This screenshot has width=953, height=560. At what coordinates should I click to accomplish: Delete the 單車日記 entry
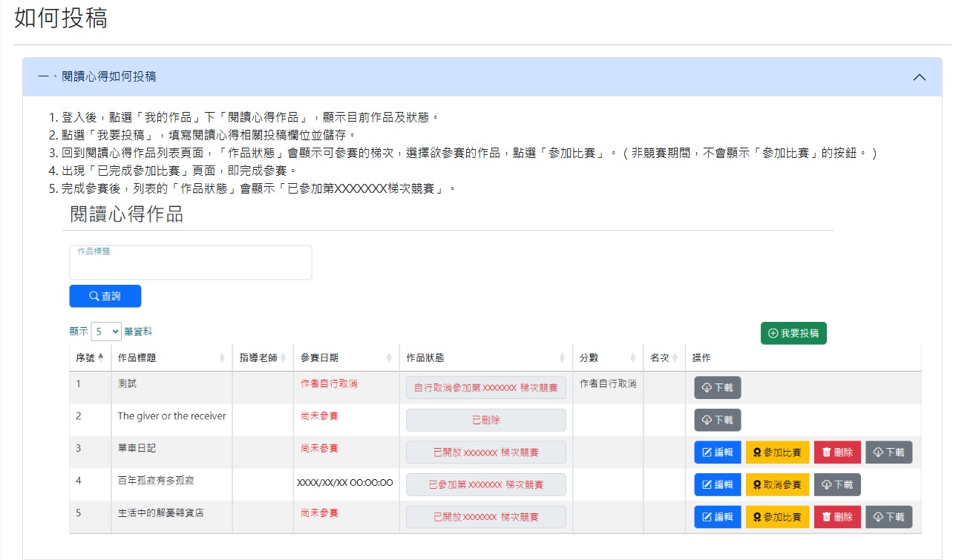click(837, 452)
